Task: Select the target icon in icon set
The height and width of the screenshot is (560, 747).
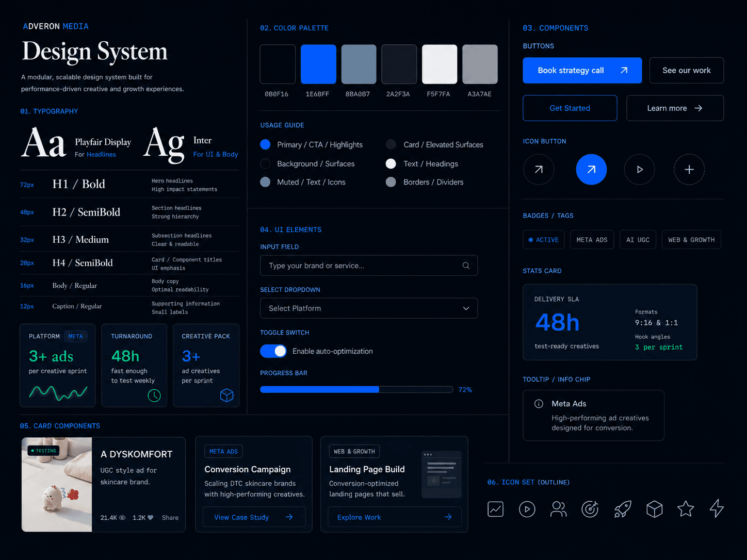Action: [590, 509]
